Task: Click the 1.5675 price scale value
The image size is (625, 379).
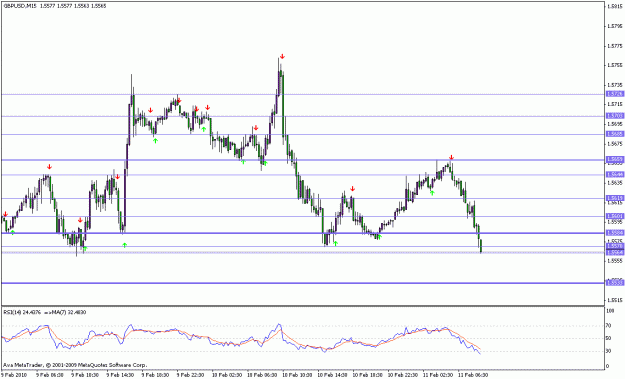Action: 614,143
